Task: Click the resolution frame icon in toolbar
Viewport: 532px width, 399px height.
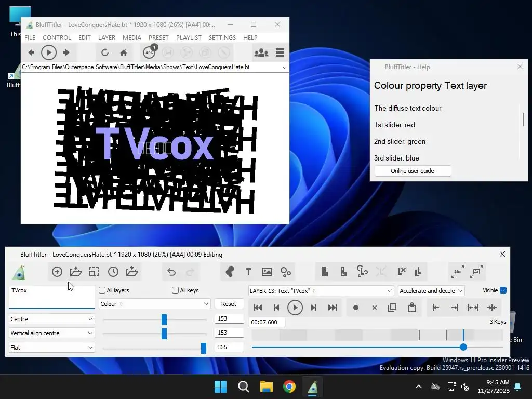Action: tap(94, 272)
